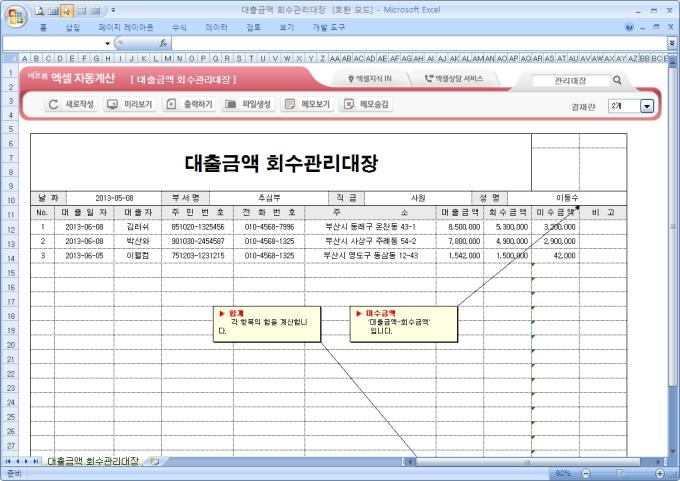Open the 개발 도구 ribbon tab
The height and width of the screenshot is (481, 680).
point(328,28)
